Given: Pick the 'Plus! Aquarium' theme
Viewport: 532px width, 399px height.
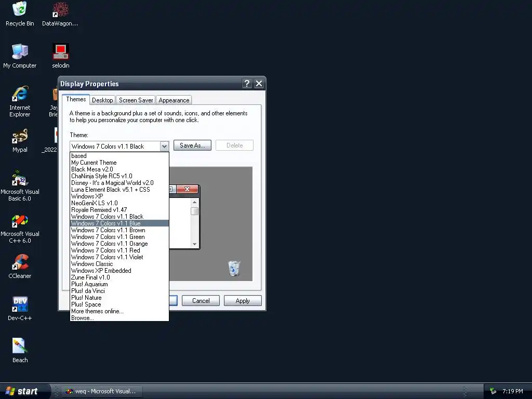Looking at the screenshot, I should pos(119,284).
